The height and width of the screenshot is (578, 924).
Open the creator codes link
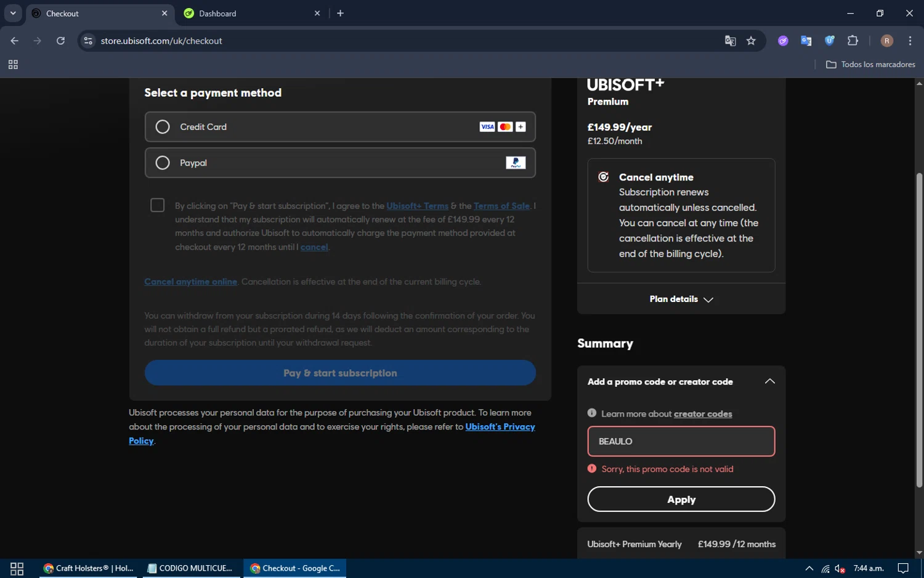click(x=703, y=414)
